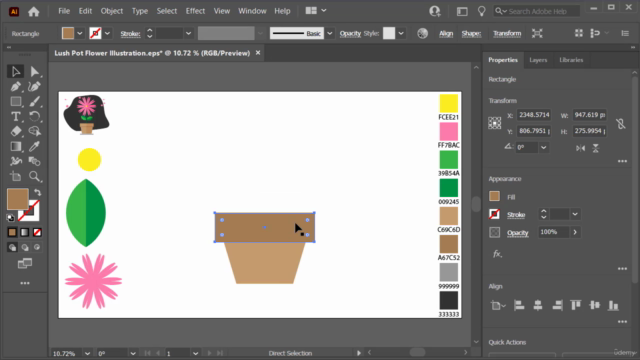This screenshot has width=640, height=360.
Task: Click the Shape link in control bar
Action: 471,33
